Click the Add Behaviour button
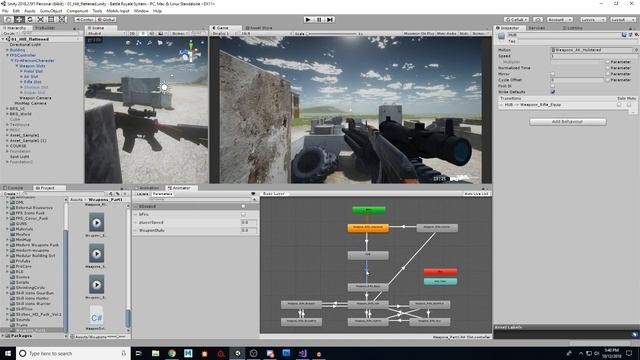Screen dimensions: 640x360 pyautogui.click(x=568, y=122)
